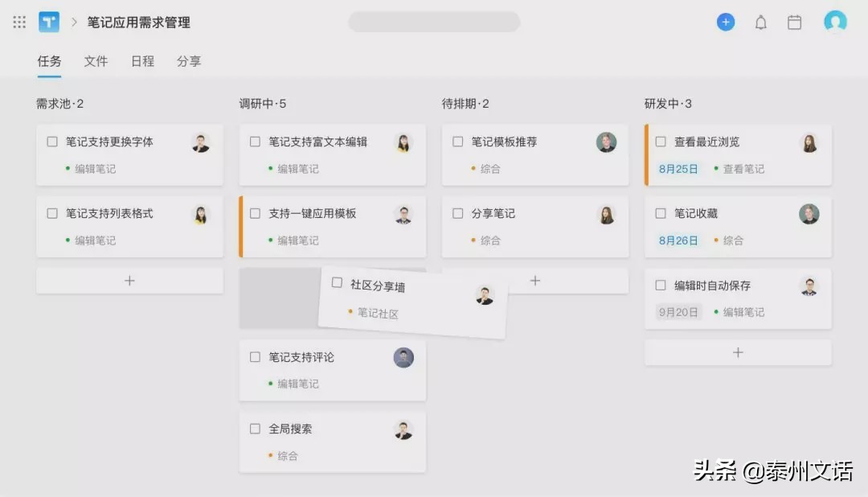Click your profile avatar top right
The image size is (868, 497).
[835, 22]
